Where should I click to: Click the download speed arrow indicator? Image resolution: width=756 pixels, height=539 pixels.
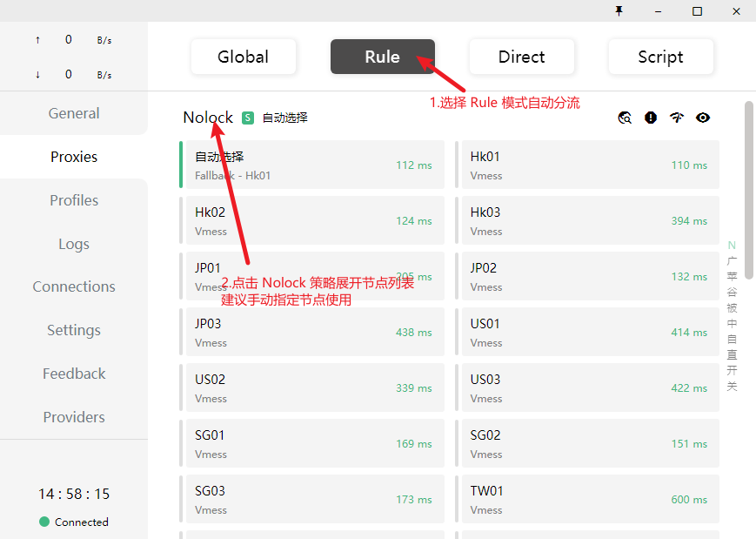[x=37, y=75]
